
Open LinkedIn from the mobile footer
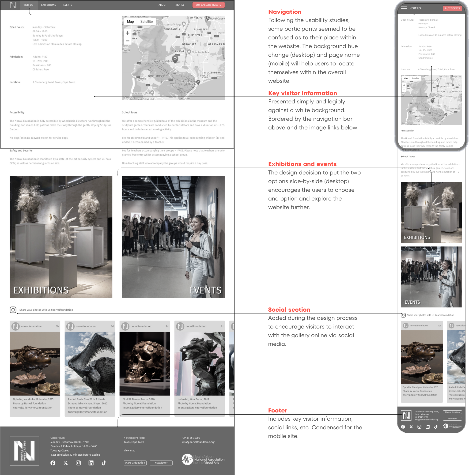427,427
